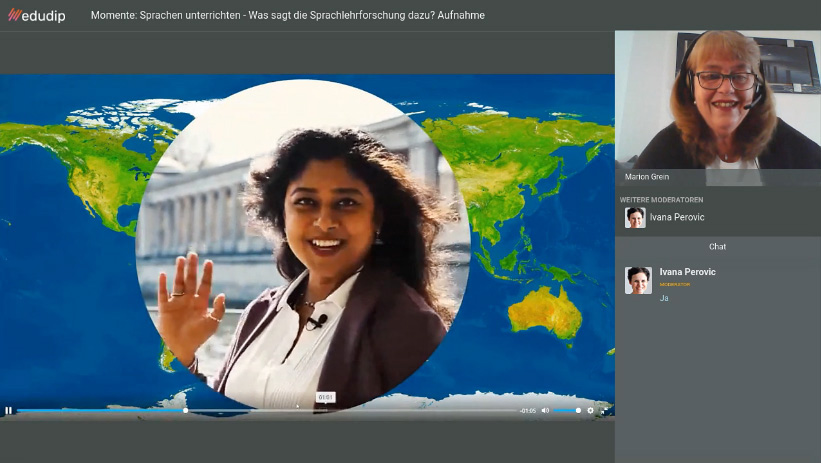Image resolution: width=821 pixels, height=463 pixels.
Task: Click Ivana Perovic's avatar in moderator list
Action: point(635,217)
